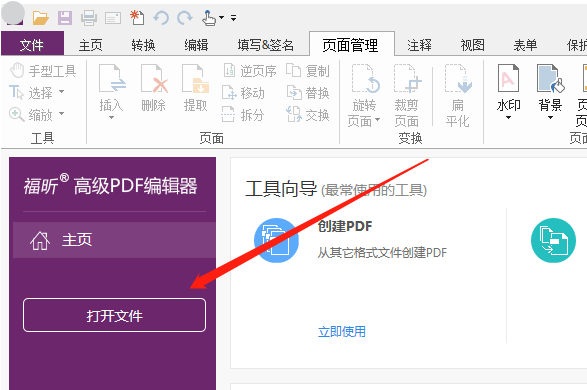Screen dimensions: 587x390
Task: Click the 创建PDF heading text
Action: click(345, 226)
